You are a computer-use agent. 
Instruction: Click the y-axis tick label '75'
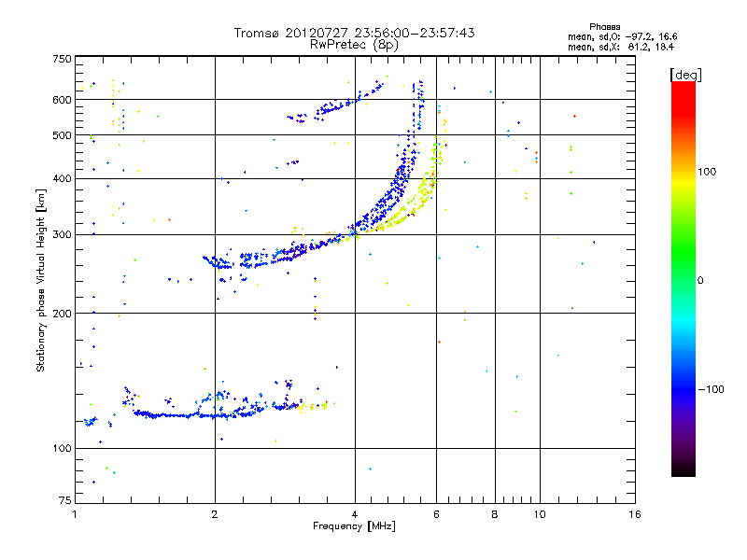click(x=65, y=500)
